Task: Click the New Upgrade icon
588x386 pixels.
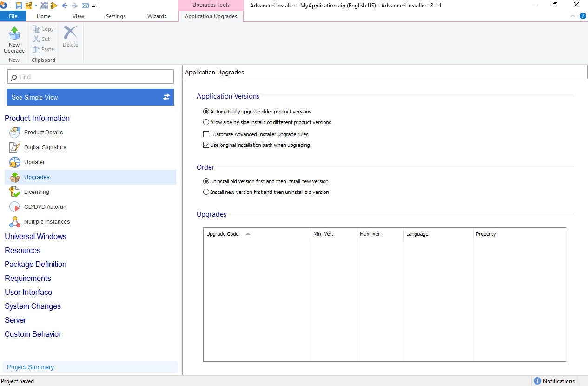Action: click(14, 33)
